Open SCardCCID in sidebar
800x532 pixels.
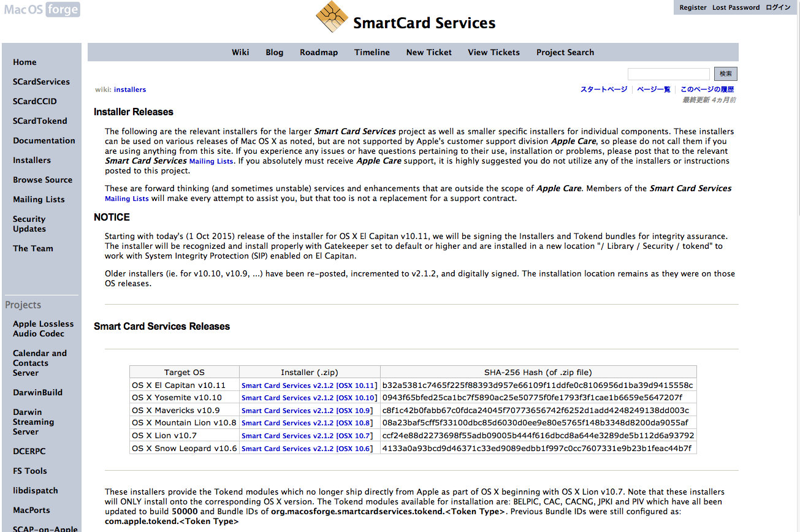pos(34,101)
